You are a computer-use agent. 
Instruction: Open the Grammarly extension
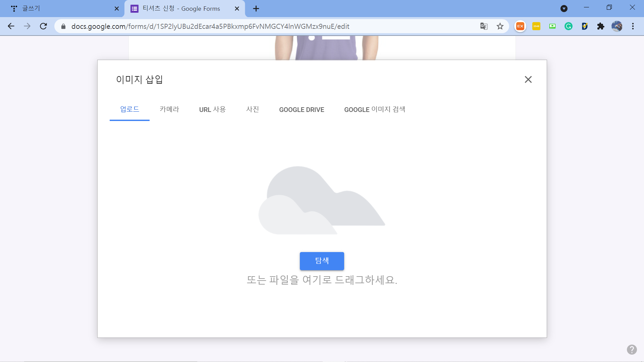pyautogui.click(x=569, y=26)
